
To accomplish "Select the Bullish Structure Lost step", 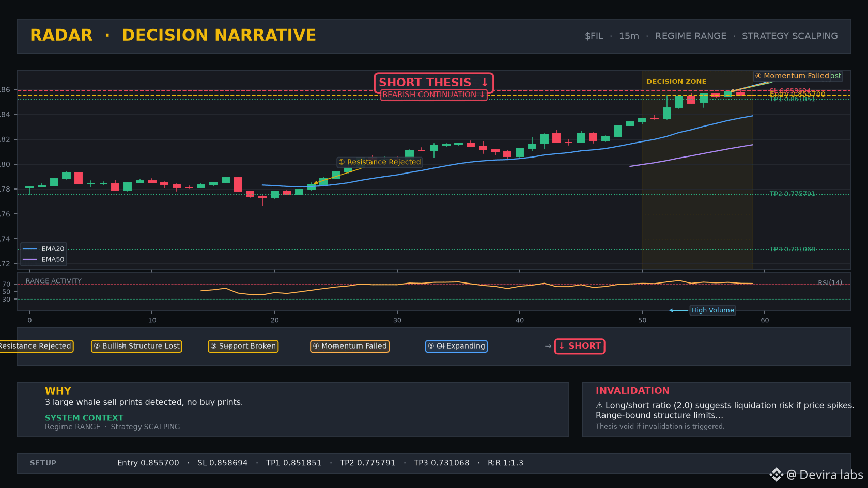I will click(x=136, y=346).
